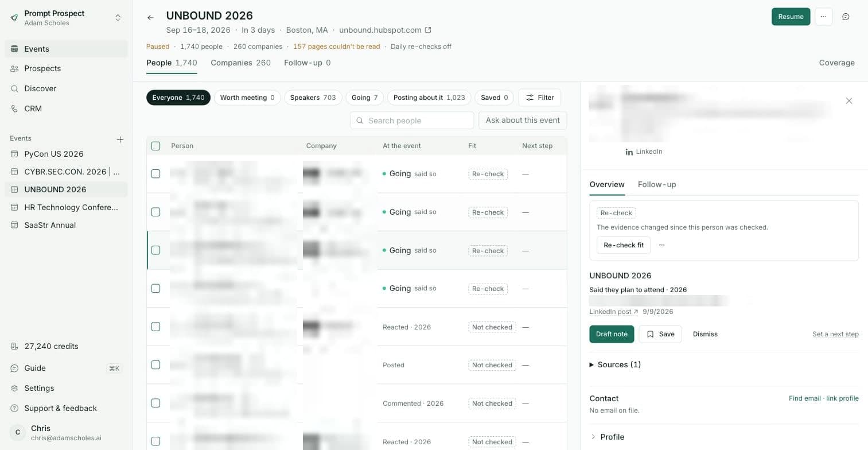This screenshot has width=868, height=450.
Task: Open the three-dots menu next to Resume
Action: 823,17
